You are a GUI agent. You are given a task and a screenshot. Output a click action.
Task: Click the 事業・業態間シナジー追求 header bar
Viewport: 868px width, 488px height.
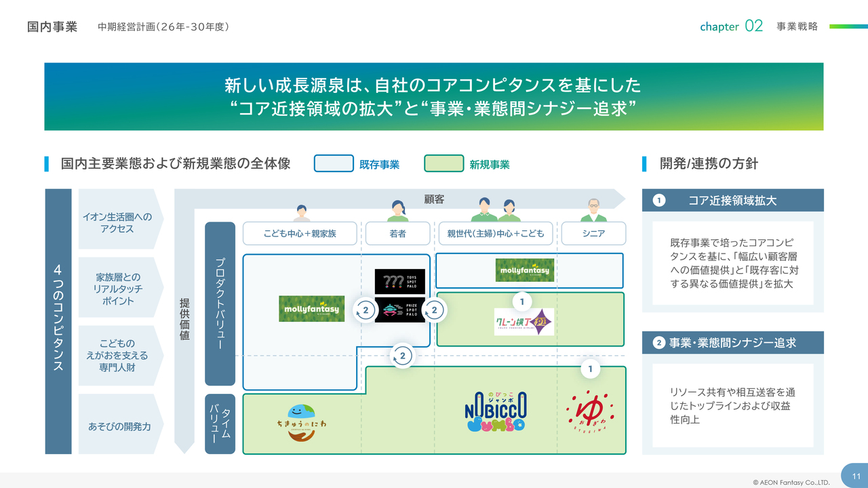pos(732,343)
